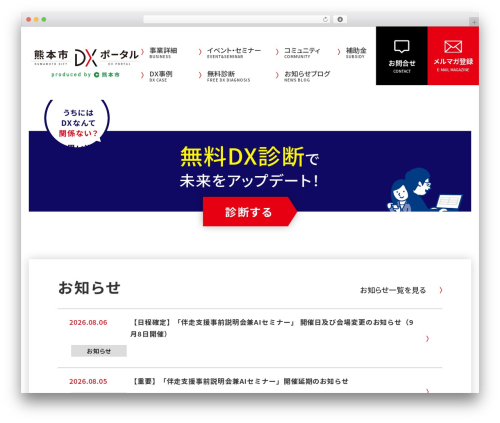
Task: Click the メルマガ登録 button
Action: 453,56
